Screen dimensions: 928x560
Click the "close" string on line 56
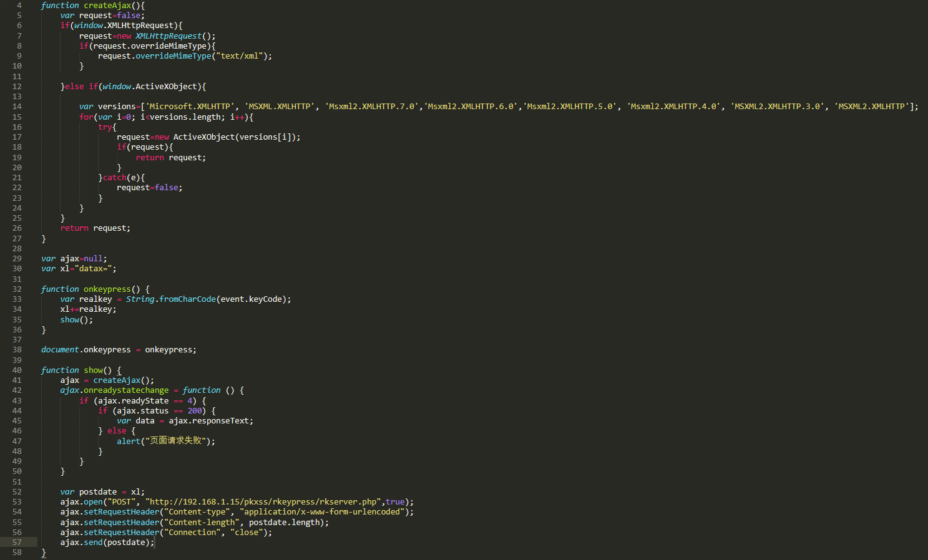(247, 533)
